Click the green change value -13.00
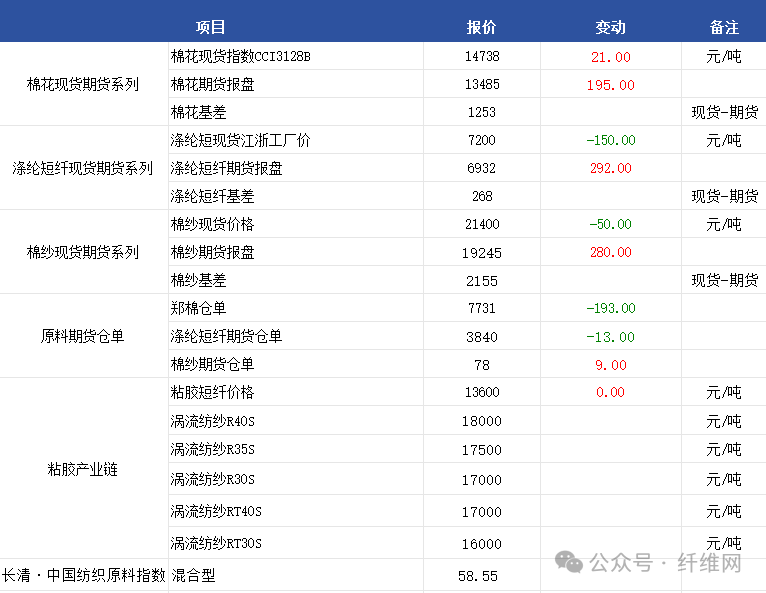 611,337
